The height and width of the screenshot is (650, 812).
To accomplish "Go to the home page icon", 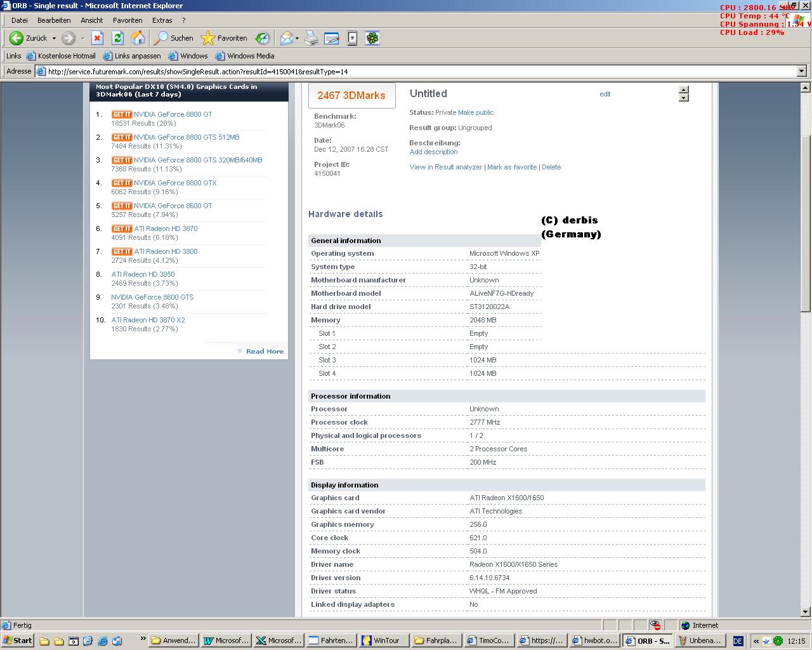I will 138,38.
